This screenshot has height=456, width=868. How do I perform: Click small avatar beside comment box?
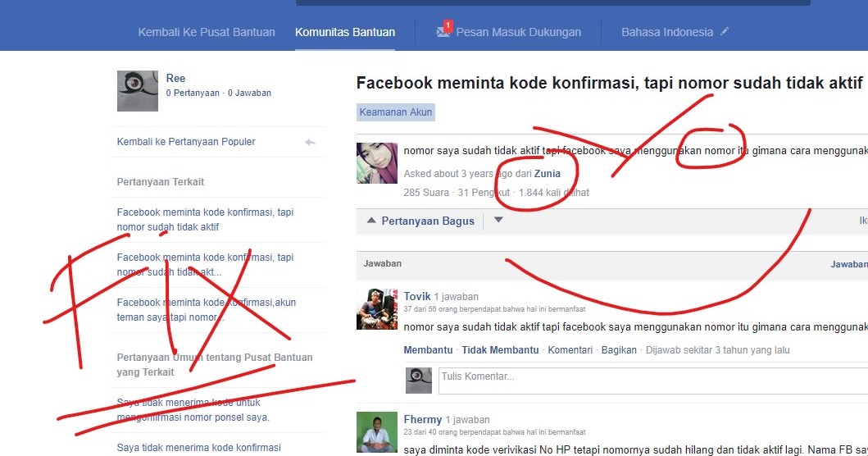[x=419, y=380]
